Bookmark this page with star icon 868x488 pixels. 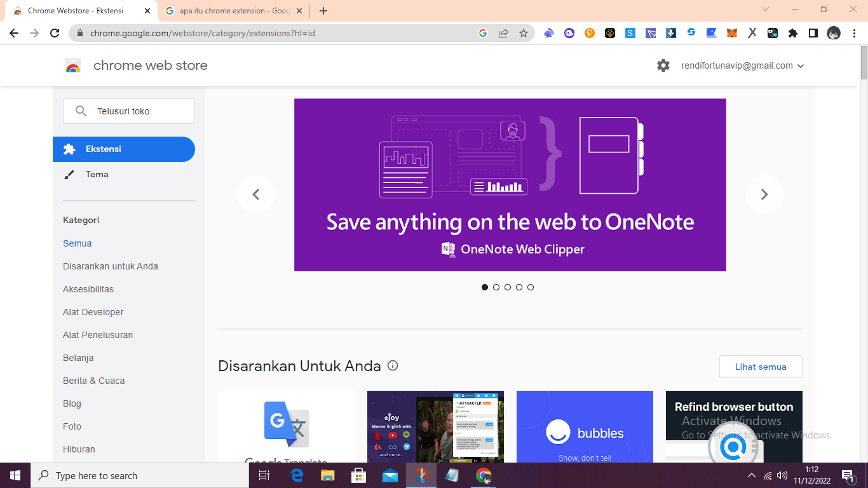pyautogui.click(x=524, y=33)
